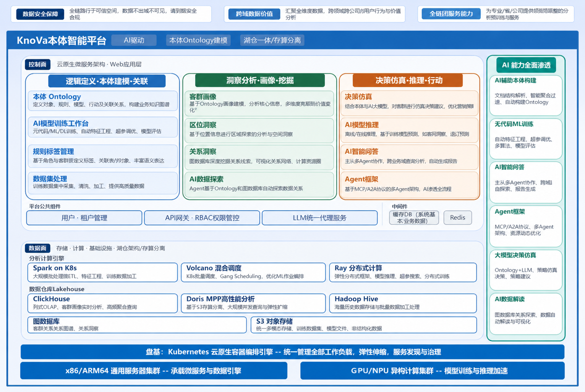This screenshot has height=392, width=585.
Task: Click the 控制面 label badge
Action: click(37, 65)
